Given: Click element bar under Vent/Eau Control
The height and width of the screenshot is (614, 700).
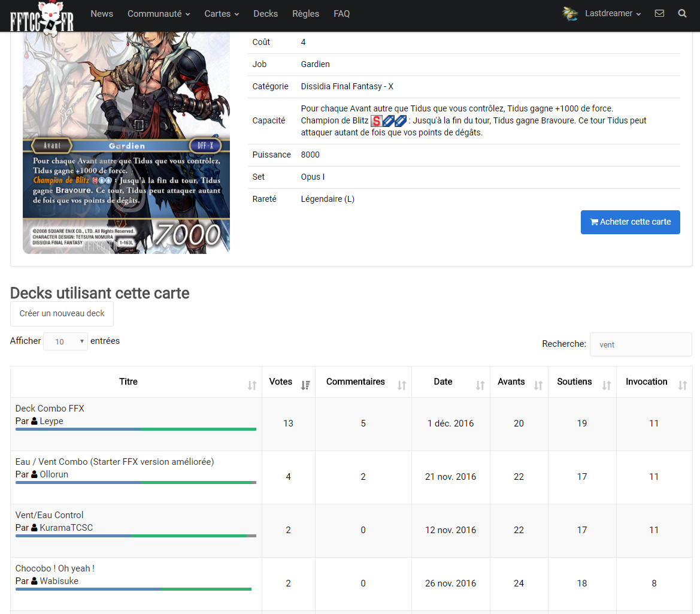Looking at the screenshot, I should click(136, 536).
